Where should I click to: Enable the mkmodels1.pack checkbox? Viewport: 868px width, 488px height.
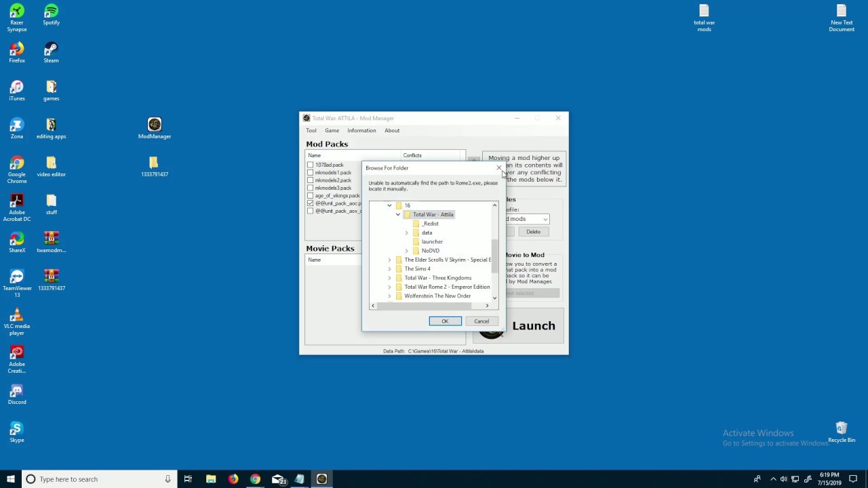[x=311, y=172]
